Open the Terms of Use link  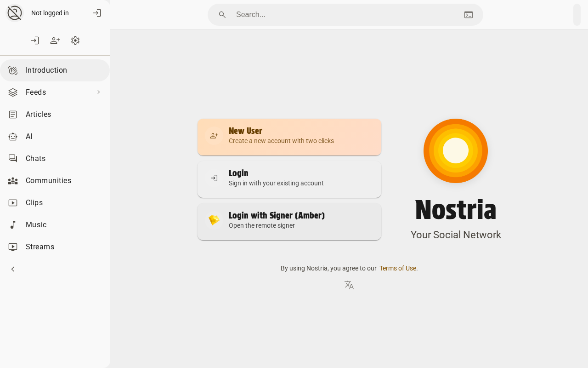point(398,268)
